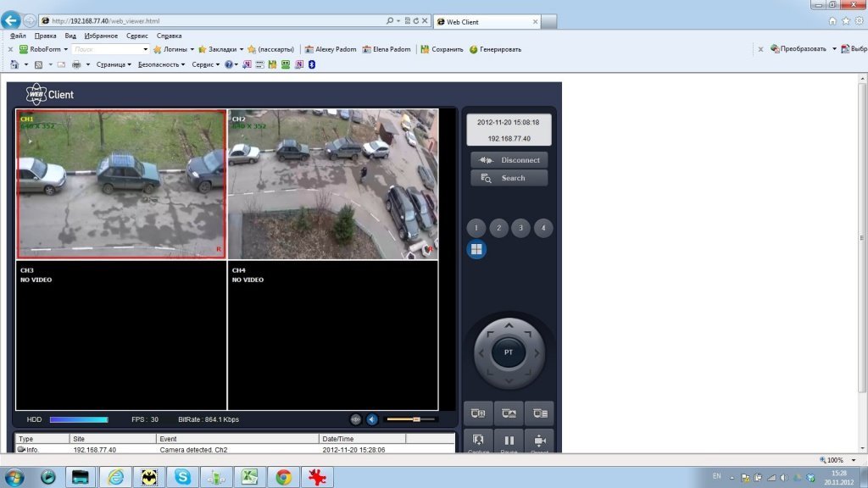
Task: Click the Search recordings button
Action: coord(509,178)
